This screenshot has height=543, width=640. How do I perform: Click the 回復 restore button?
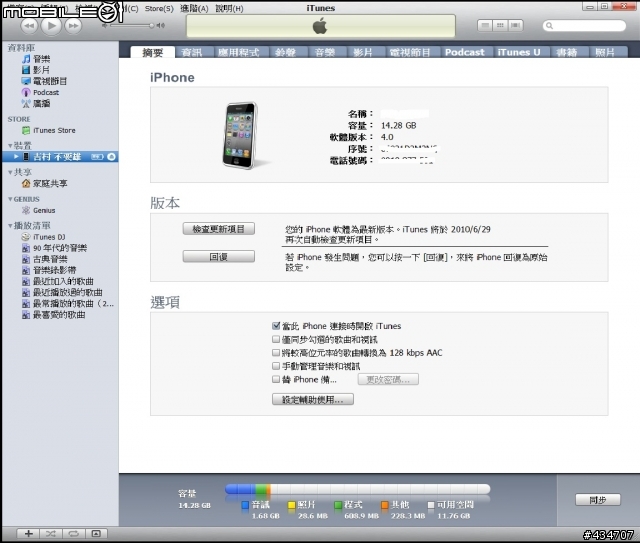click(x=218, y=257)
